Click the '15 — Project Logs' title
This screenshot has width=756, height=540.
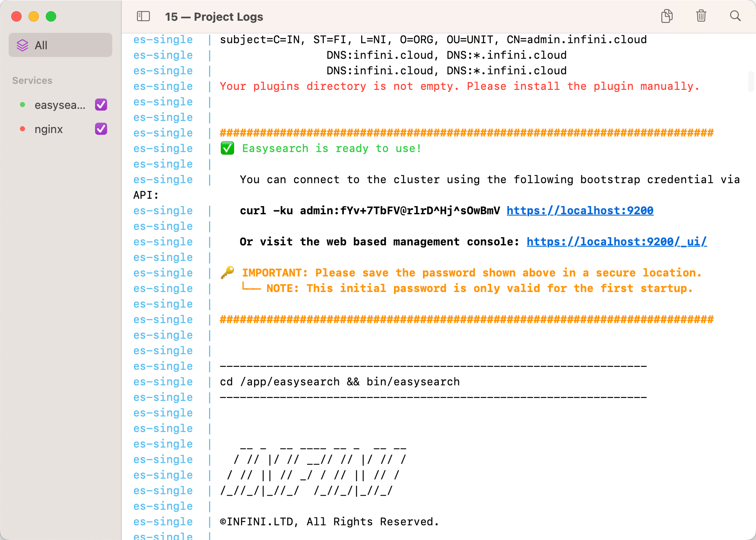pos(214,16)
